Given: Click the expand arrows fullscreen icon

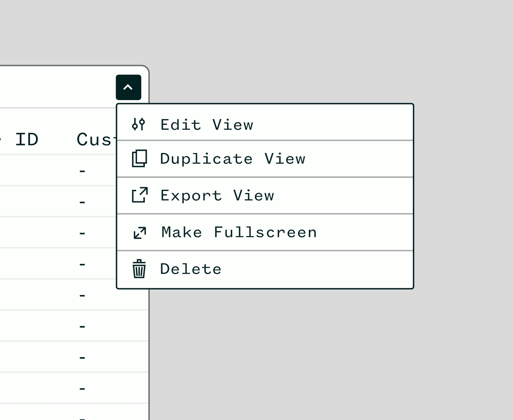Looking at the screenshot, I should 140,233.
